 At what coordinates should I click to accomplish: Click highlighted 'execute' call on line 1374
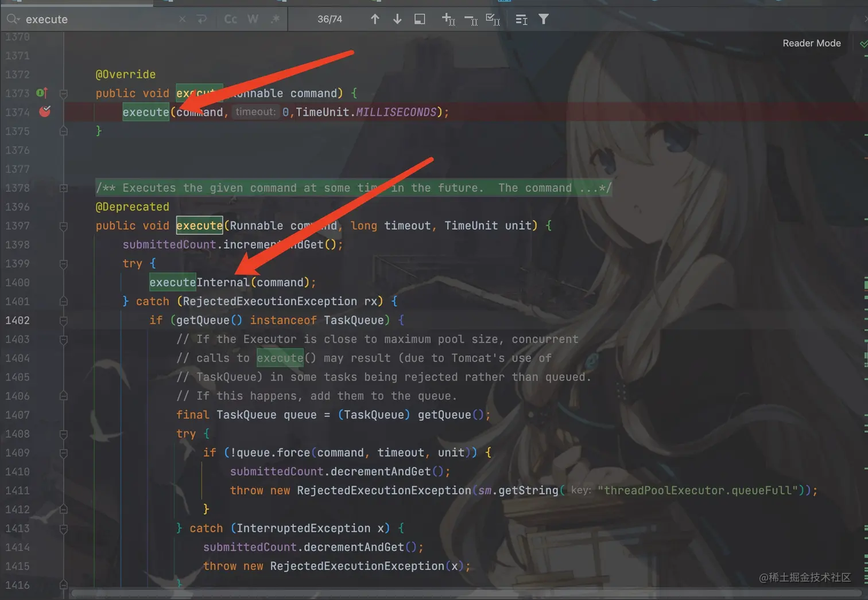pyautogui.click(x=146, y=112)
